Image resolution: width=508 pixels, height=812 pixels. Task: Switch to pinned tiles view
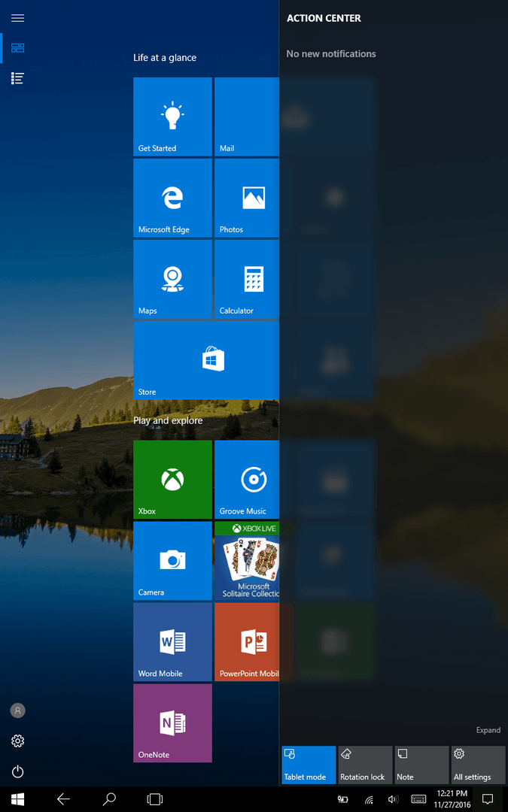[x=17, y=48]
